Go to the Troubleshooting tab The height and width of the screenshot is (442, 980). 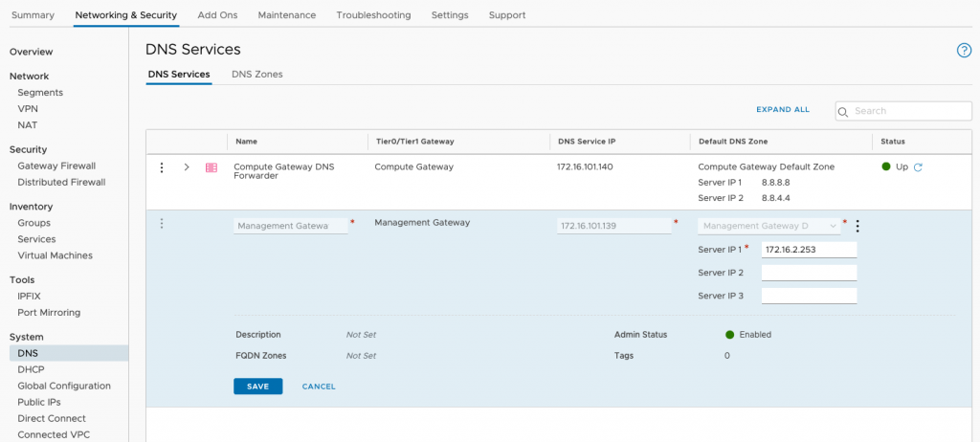pos(374,15)
